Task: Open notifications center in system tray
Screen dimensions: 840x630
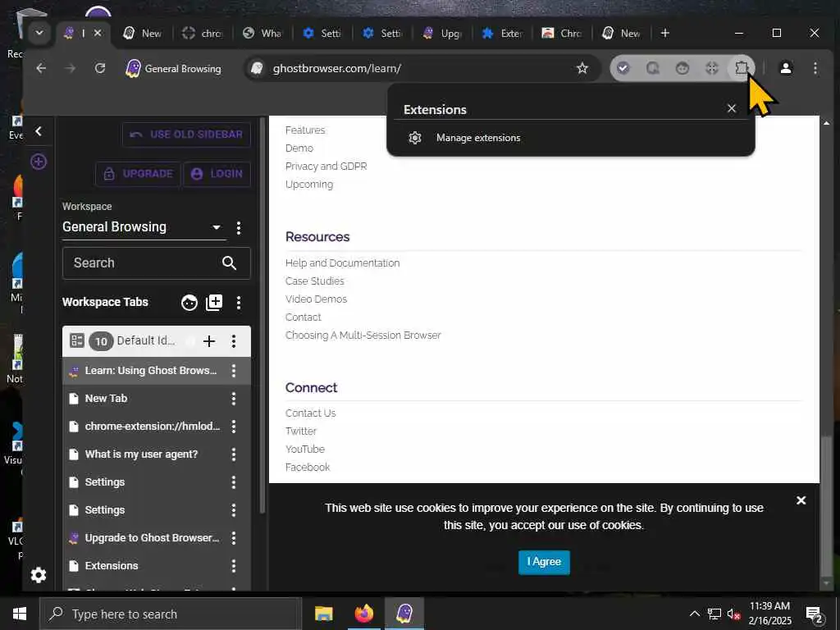Action: 815,614
